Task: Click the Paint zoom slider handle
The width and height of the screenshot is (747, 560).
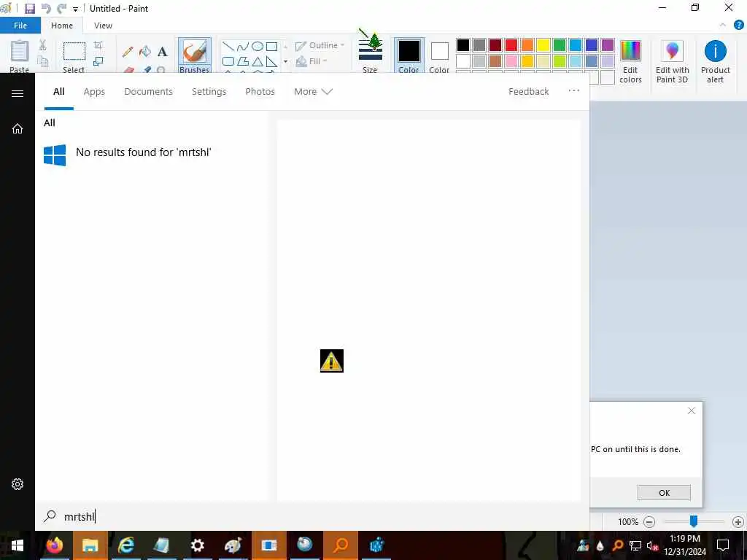Action: coord(694,521)
